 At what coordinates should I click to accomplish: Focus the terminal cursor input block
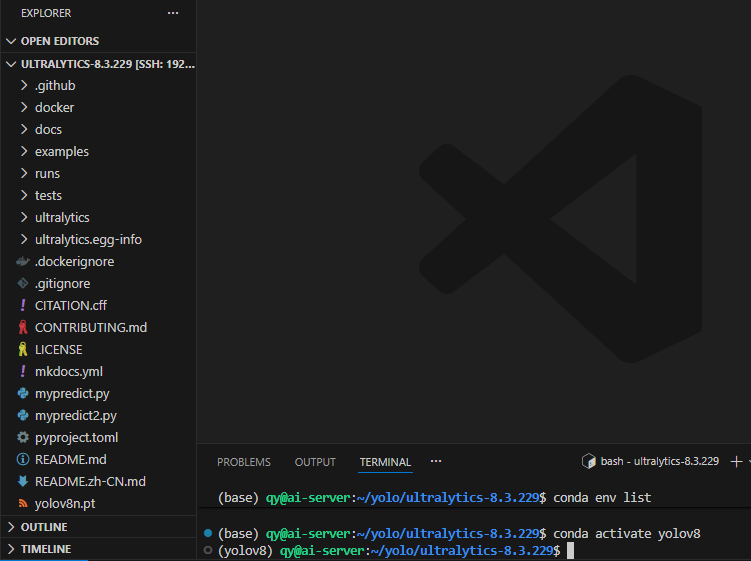tap(570, 550)
